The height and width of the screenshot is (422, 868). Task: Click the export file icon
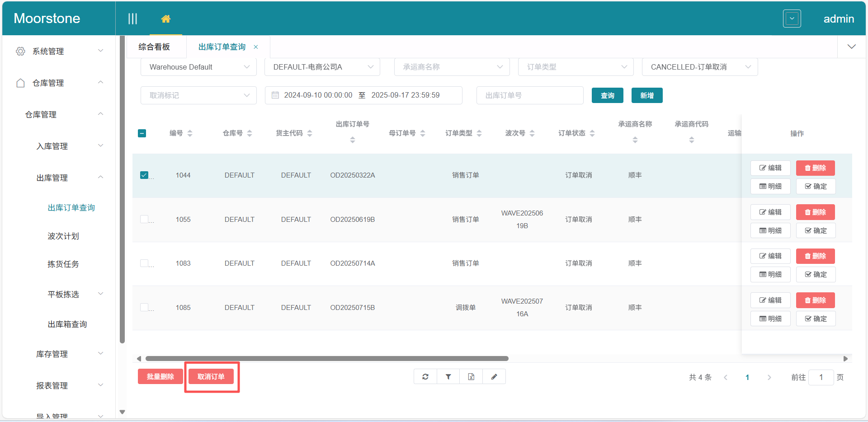point(471,377)
